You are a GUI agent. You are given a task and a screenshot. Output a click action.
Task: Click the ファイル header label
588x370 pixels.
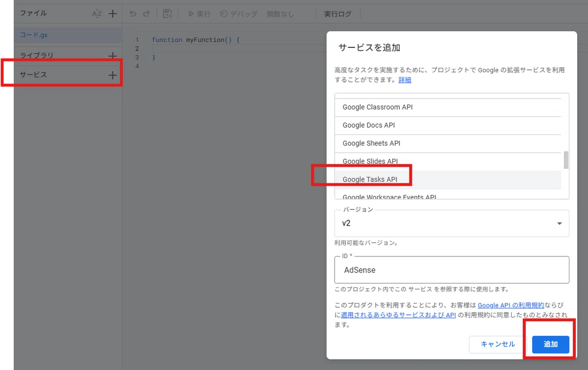[33, 13]
